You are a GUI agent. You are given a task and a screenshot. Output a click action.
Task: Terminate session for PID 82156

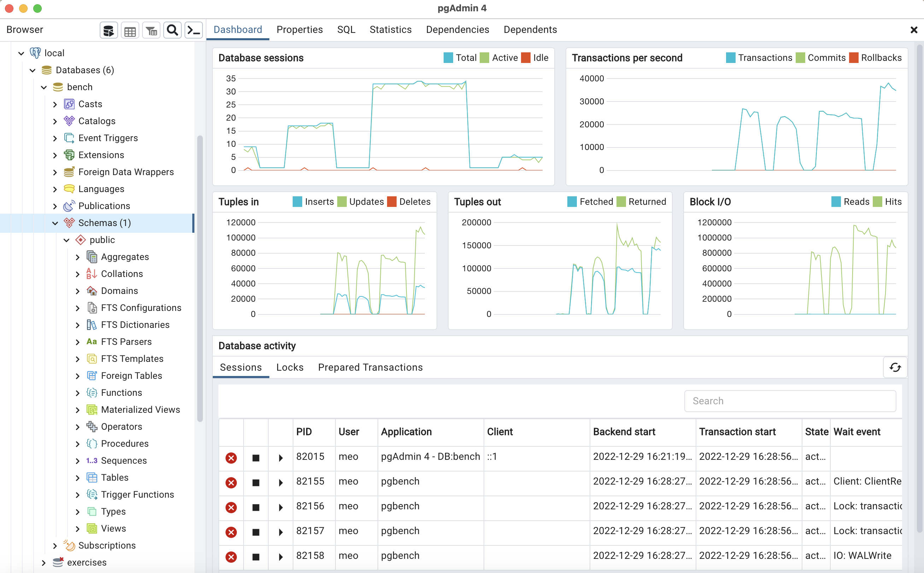point(231,507)
